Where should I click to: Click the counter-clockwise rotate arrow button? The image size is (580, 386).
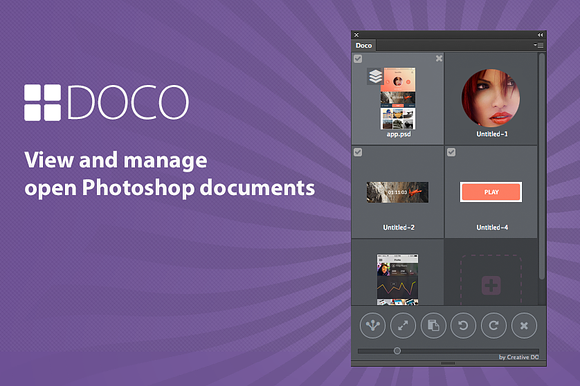click(x=463, y=326)
